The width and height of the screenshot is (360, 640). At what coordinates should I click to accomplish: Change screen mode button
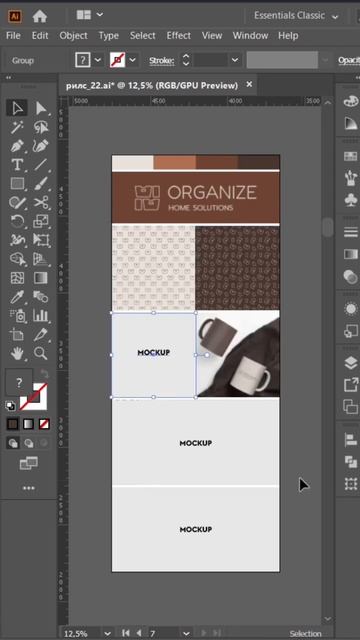point(29,463)
